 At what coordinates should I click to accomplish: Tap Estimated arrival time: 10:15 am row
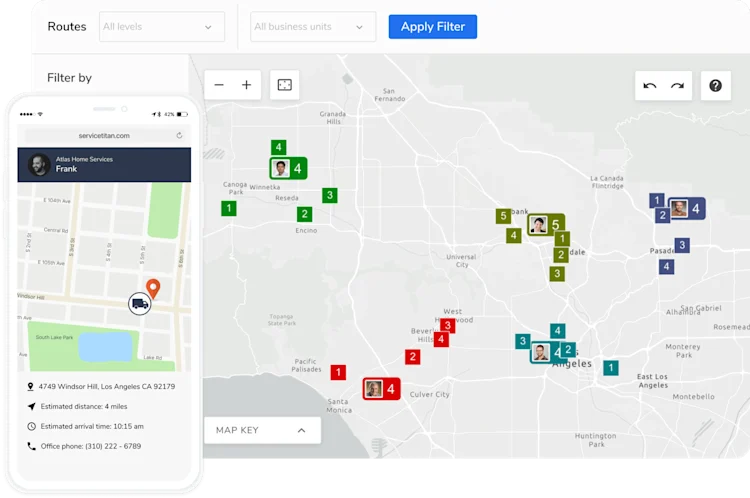[x=86, y=426]
